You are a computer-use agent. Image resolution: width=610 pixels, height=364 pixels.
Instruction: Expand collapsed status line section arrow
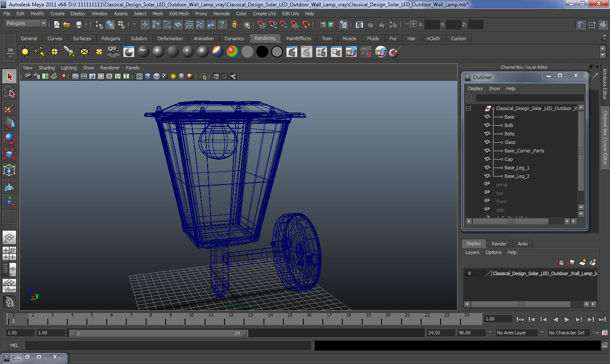(x=86, y=25)
